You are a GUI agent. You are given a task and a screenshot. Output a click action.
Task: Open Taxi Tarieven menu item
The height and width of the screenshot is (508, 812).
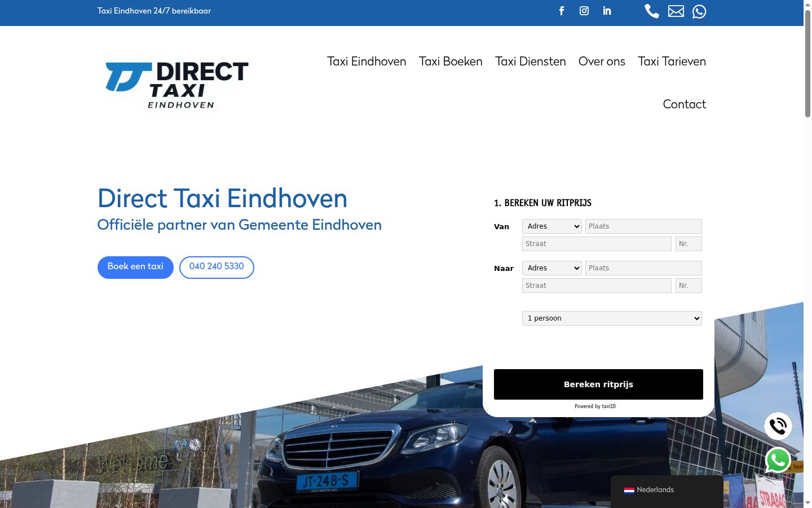(672, 62)
